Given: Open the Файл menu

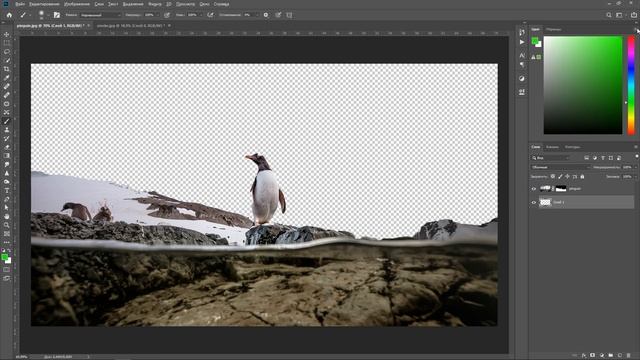Looking at the screenshot, I should pos(20,4).
